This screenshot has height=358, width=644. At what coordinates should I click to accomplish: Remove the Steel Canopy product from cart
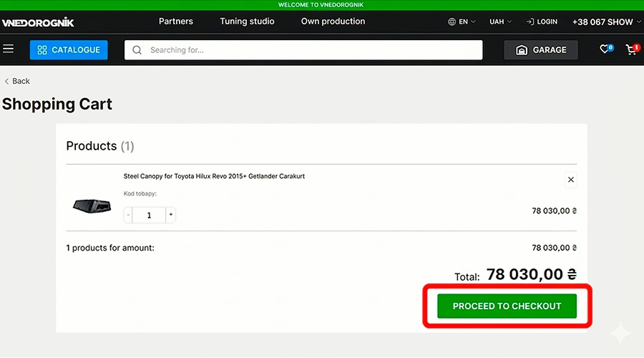[x=570, y=180]
